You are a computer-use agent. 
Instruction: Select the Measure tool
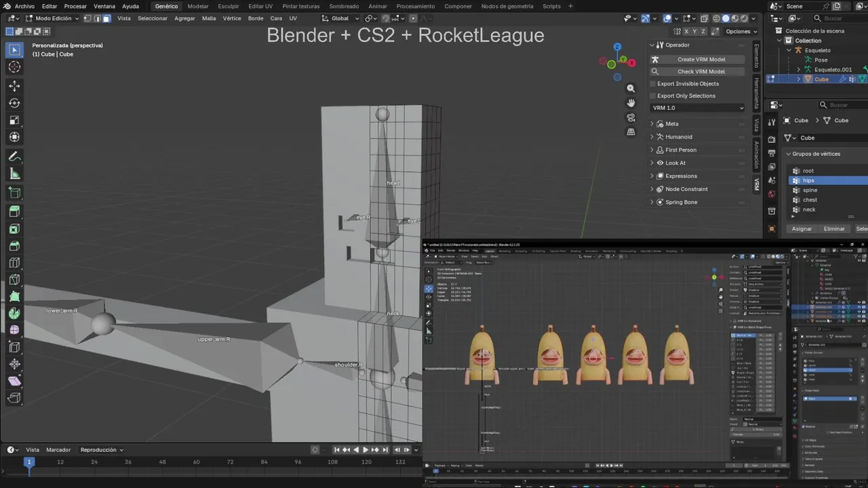[x=14, y=174]
